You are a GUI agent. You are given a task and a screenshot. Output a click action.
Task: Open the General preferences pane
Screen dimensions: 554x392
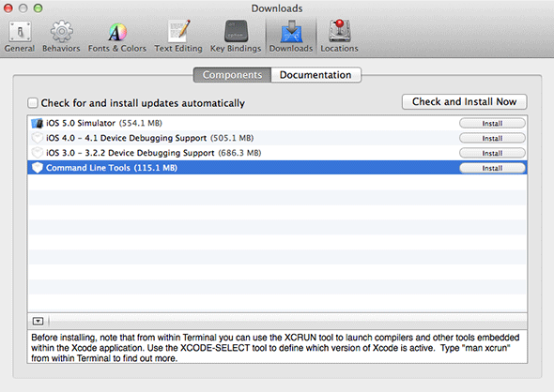pyautogui.click(x=20, y=37)
